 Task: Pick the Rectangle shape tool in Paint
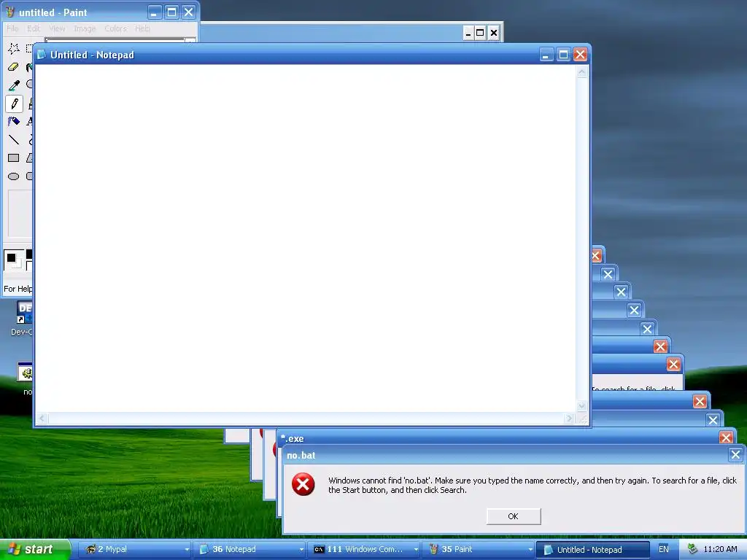point(14,157)
